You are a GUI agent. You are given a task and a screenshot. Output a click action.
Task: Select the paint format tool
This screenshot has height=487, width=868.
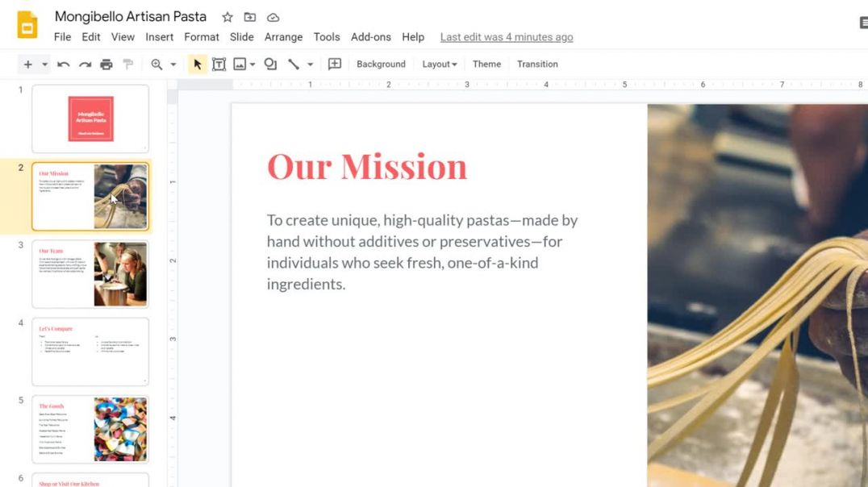[128, 65]
